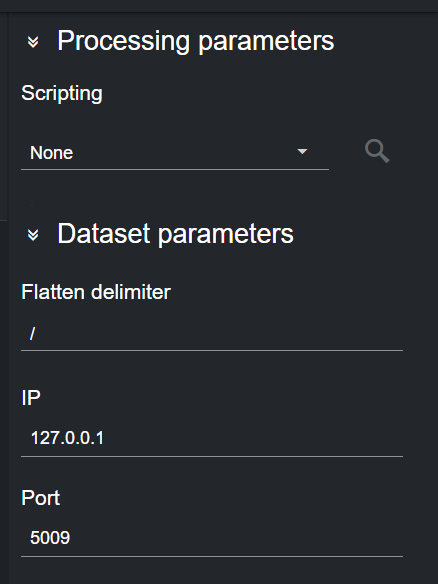Click the Scripting label

(x=62, y=93)
